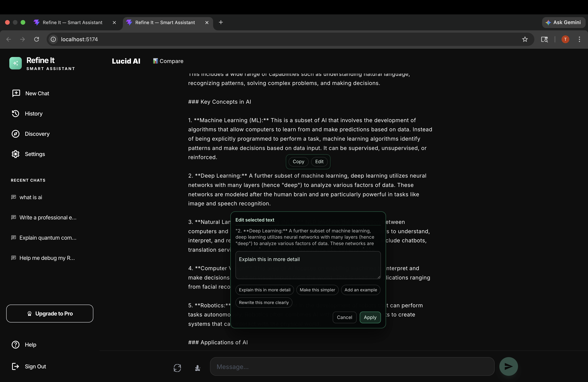
Task: Open Settings via the gear icon
Action: (x=16, y=154)
